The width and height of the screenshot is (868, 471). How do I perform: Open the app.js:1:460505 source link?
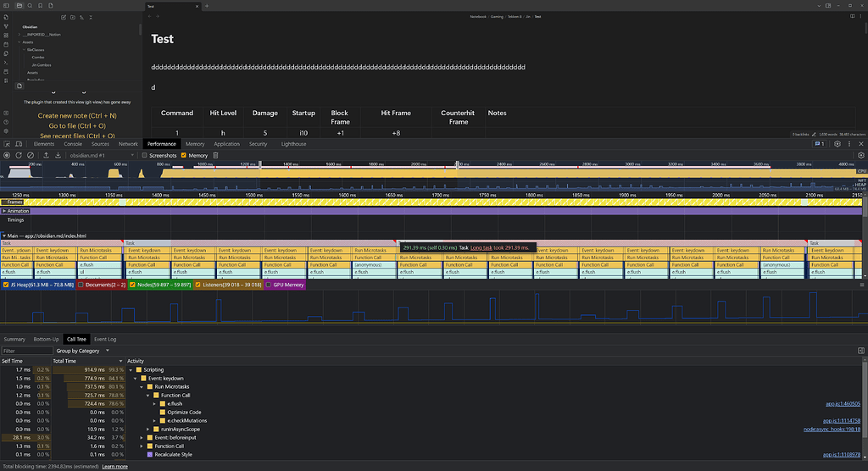843,404
